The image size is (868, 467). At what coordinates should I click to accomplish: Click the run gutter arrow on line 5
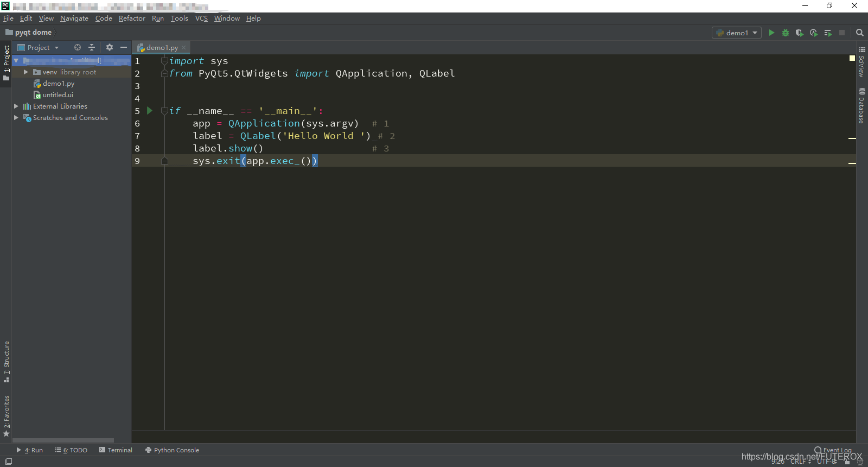click(x=150, y=110)
